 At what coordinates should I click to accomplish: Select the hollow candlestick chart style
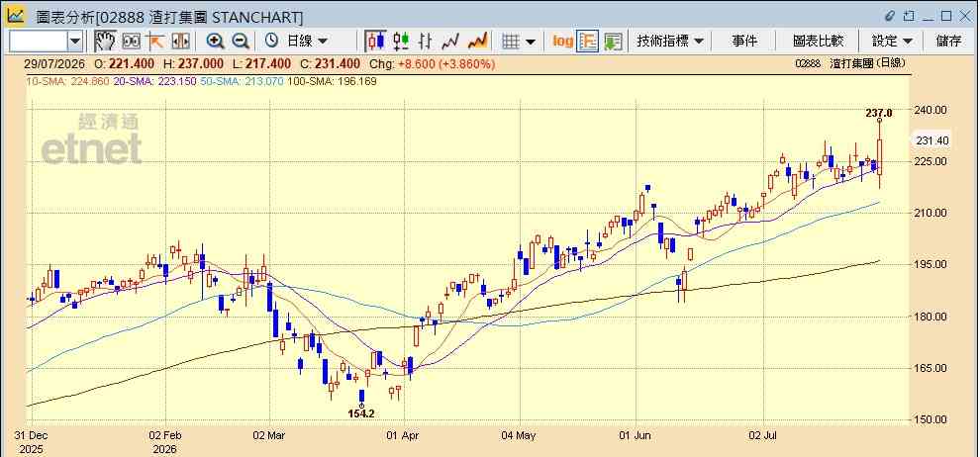[x=401, y=42]
